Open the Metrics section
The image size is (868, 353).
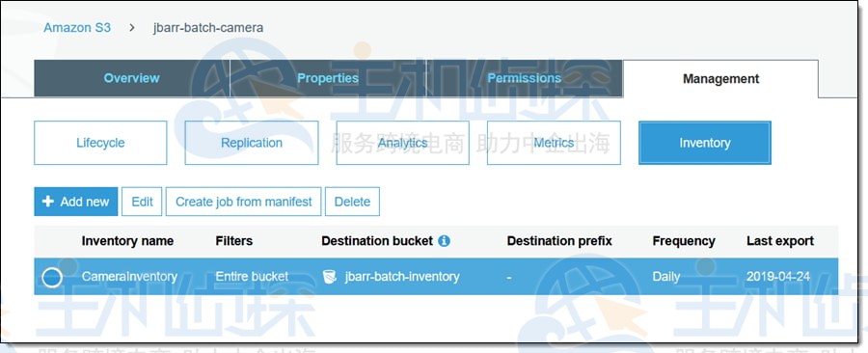coord(554,143)
